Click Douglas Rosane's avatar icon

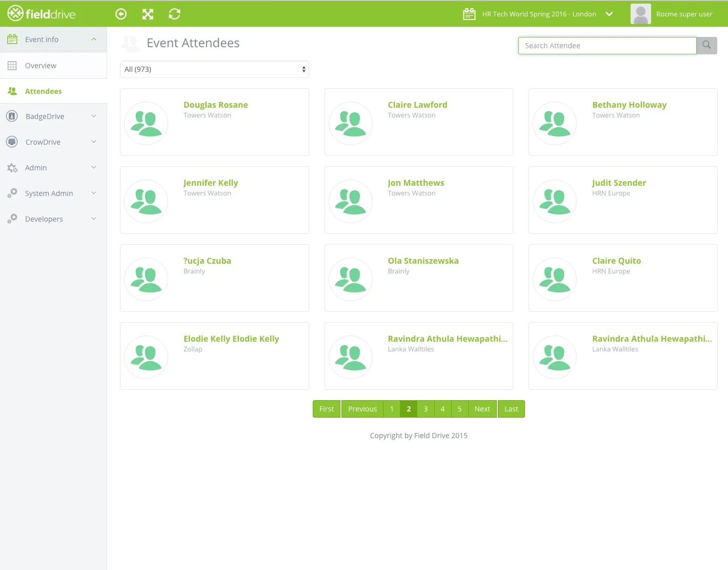(x=146, y=123)
